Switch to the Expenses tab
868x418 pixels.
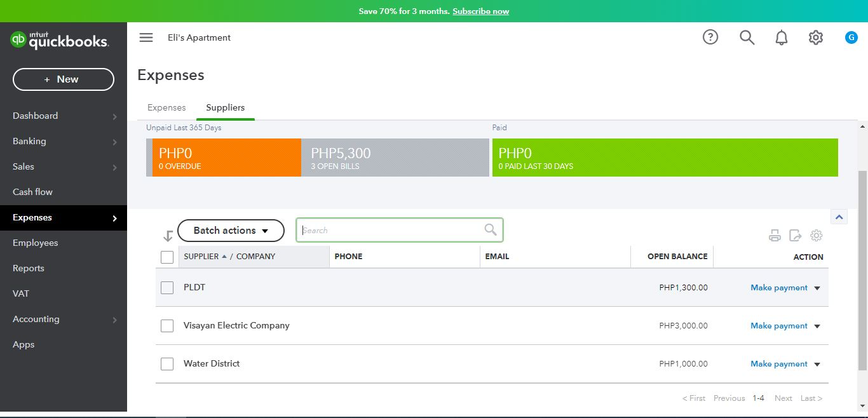click(166, 107)
